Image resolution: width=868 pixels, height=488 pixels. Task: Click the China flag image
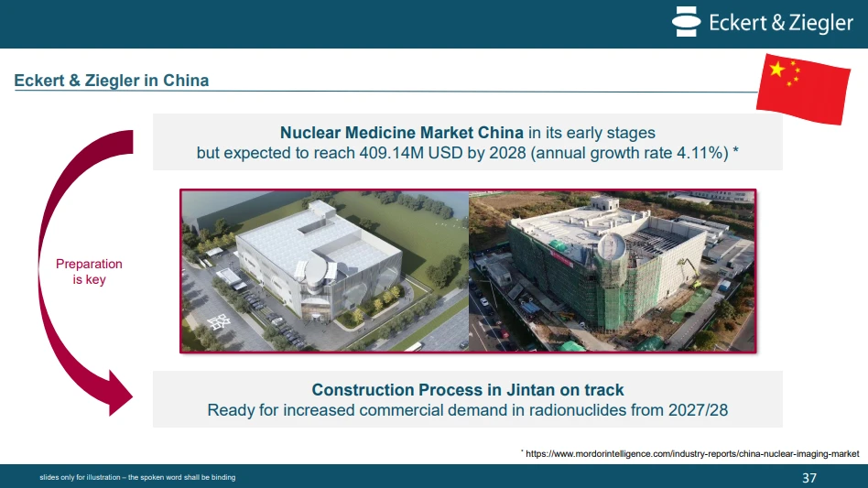click(x=803, y=89)
